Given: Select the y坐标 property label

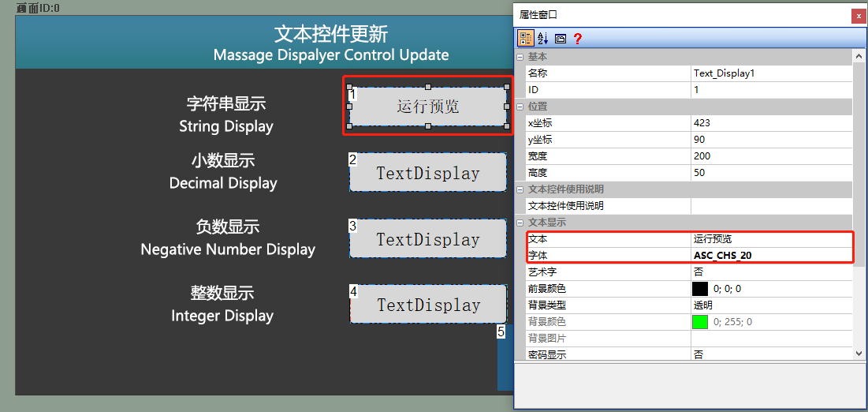Looking at the screenshot, I should coord(540,139).
